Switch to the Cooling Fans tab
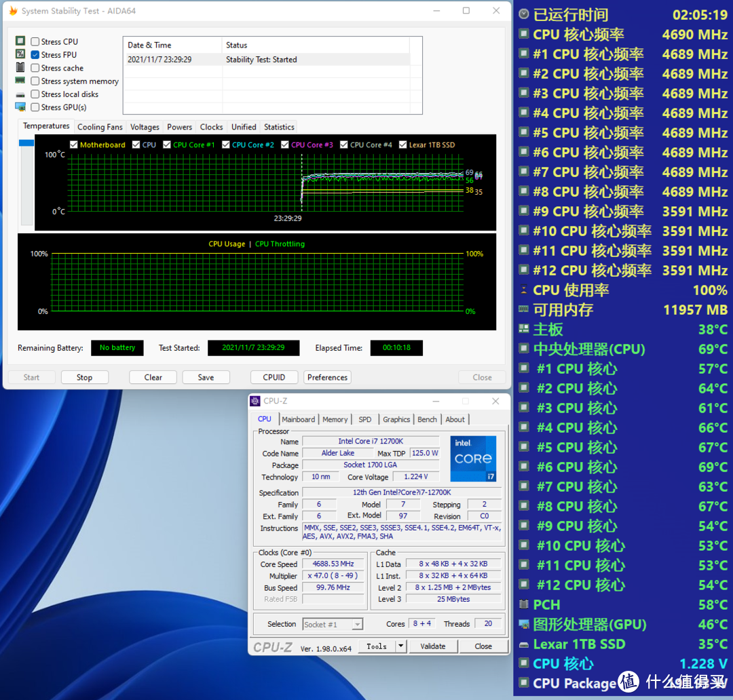 [100, 127]
